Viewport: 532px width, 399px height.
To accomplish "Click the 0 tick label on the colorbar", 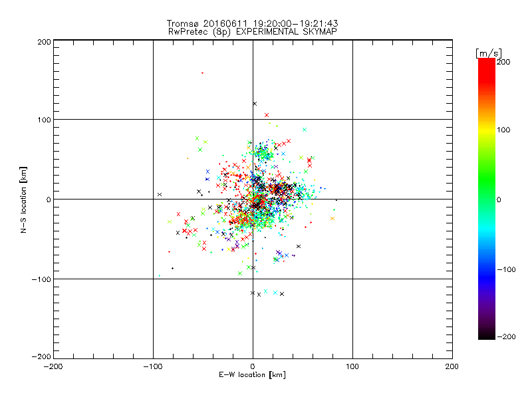I will click(499, 199).
